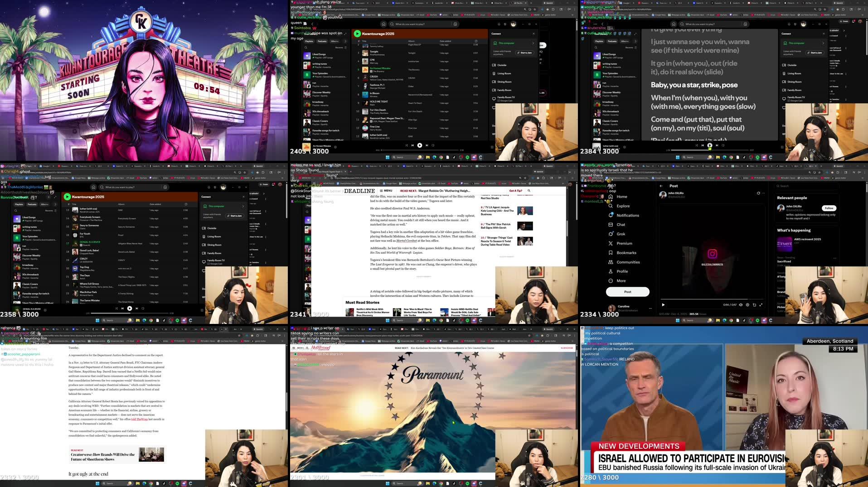Select the Communities icon on X
868x487 pixels.
tap(611, 262)
